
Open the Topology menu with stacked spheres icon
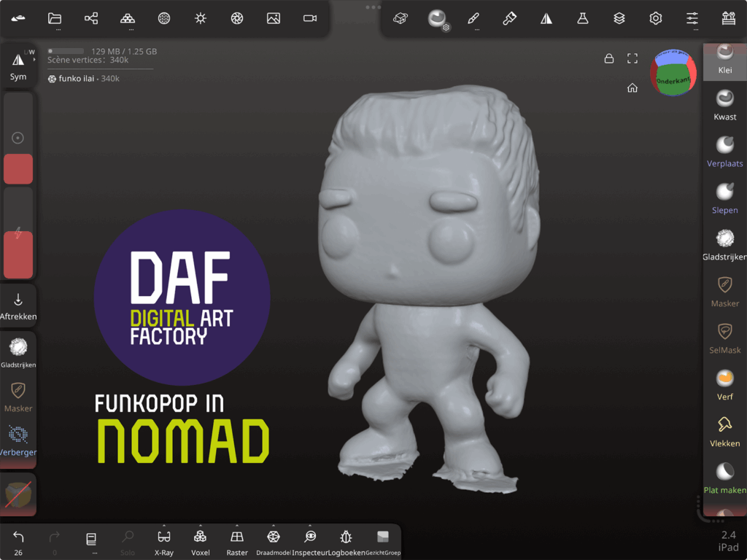coord(128,18)
